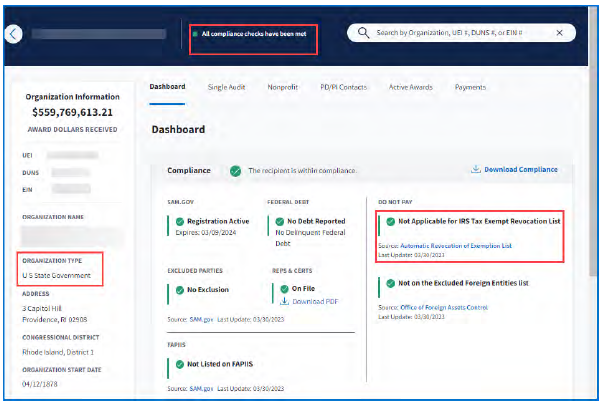View the Active Awards tab
Image resolution: width=601 pixels, height=402 pixels.
pyautogui.click(x=410, y=87)
